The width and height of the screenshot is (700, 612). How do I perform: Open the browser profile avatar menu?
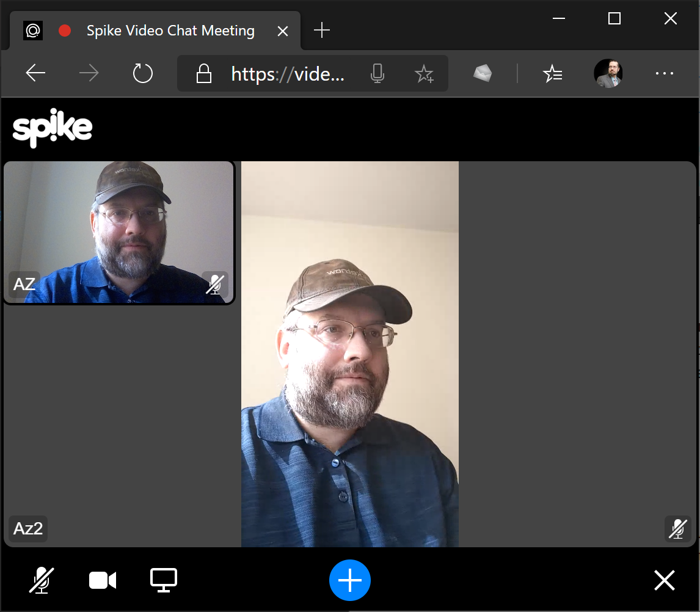click(x=608, y=73)
